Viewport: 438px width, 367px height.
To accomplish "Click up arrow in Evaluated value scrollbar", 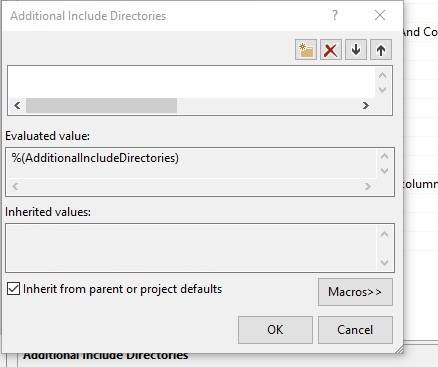I will coord(385,156).
